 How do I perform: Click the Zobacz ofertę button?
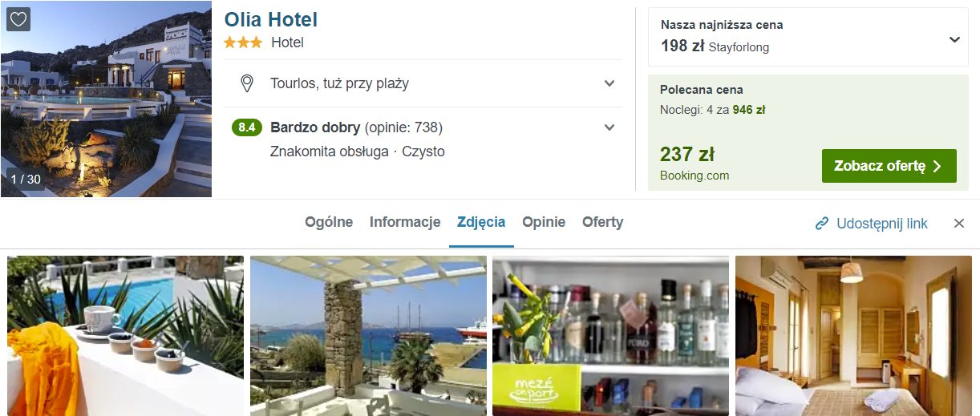tap(889, 166)
